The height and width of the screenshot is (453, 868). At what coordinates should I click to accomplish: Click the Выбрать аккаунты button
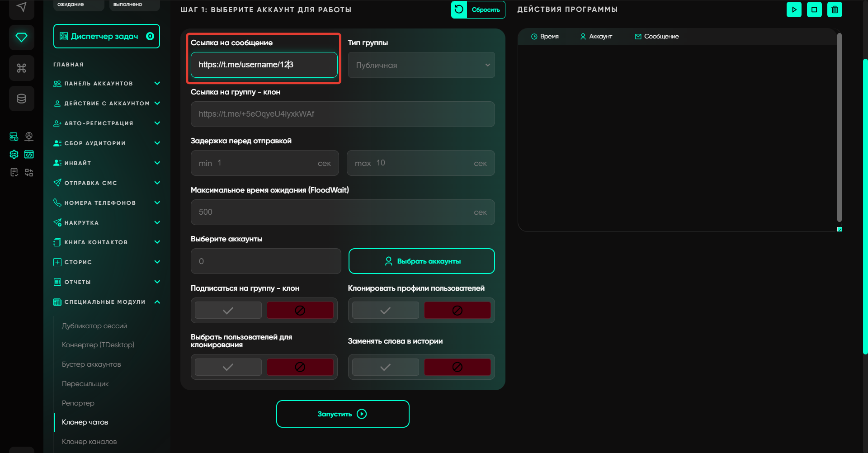point(421,261)
